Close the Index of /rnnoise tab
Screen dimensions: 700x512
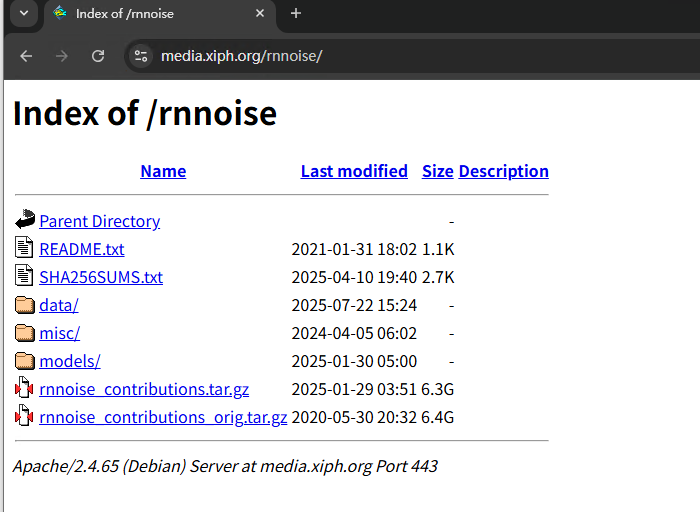pyautogui.click(x=260, y=14)
